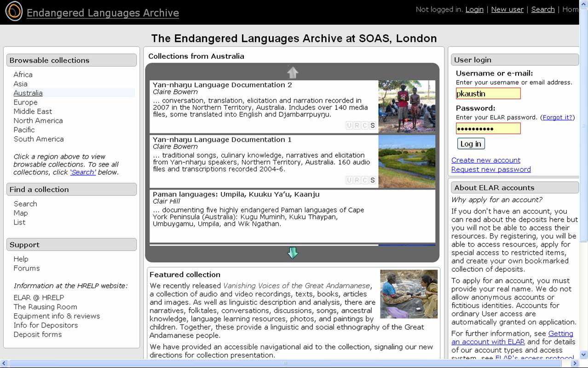Image resolution: width=588 pixels, height=368 pixels.
Task: Open Yan-nhaŋu Language Documentation 2 title
Action: pyautogui.click(x=222, y=85)
